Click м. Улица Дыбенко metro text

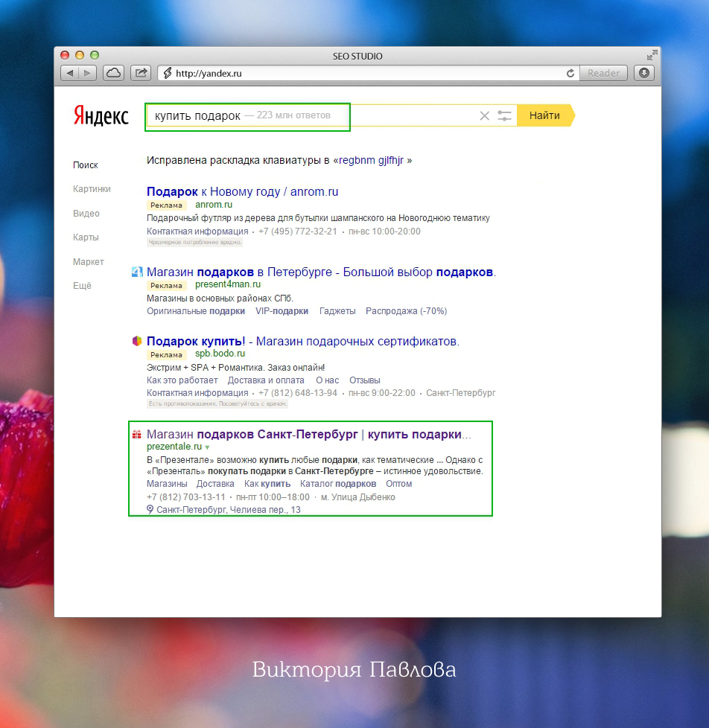click(x=357, y=497)
